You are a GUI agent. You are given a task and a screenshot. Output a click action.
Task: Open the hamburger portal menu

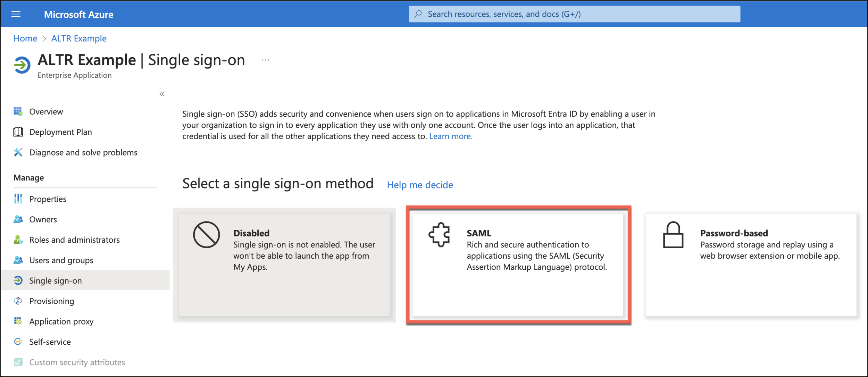16,14
